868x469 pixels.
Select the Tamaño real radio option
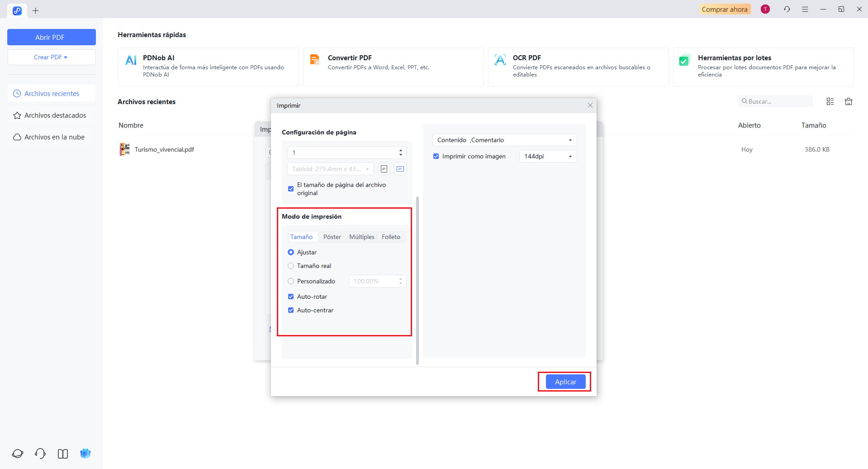point(291,266)
